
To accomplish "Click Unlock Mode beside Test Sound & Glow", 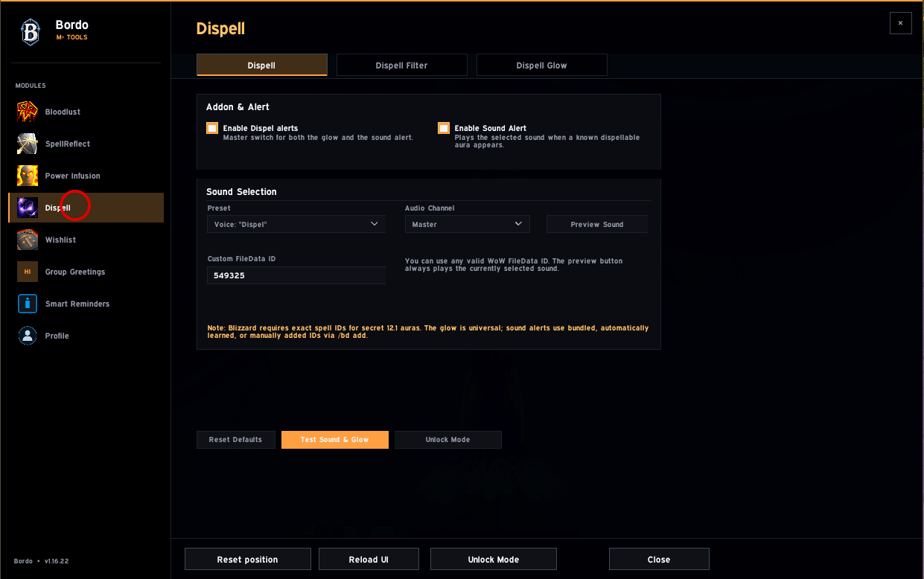I will 447,440.
